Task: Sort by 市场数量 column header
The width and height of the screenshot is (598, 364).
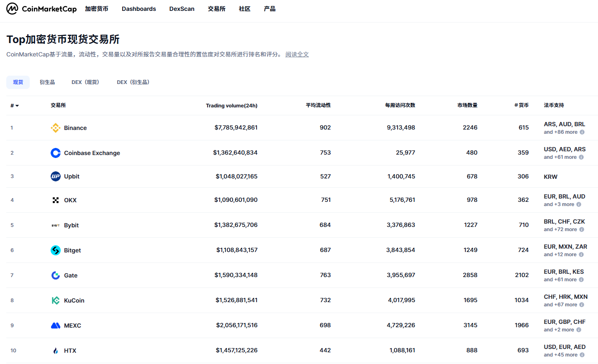Action: pyautogui.click(x=467, y=105)
